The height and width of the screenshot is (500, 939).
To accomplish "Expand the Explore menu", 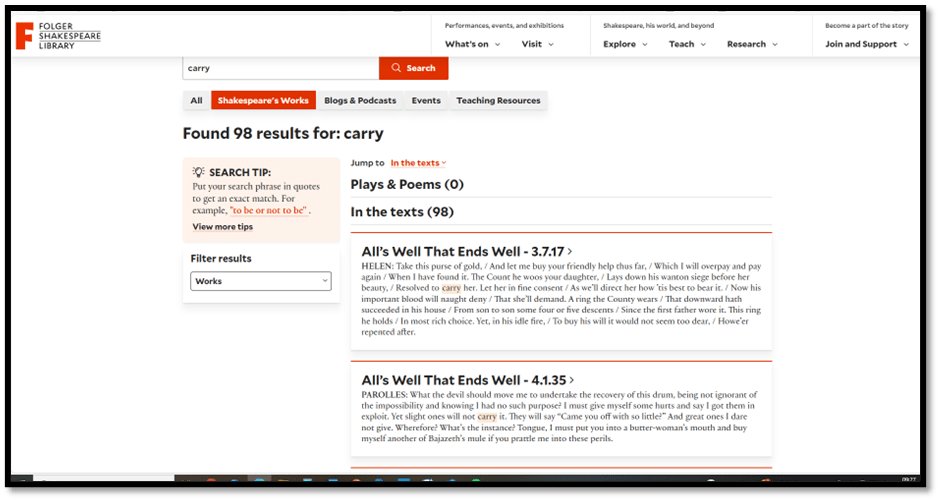I will (x=625, y=44).
